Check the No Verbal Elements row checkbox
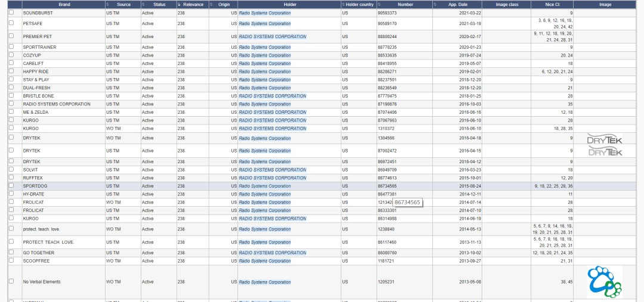644x302 pixels. click(x=11, y=281)
